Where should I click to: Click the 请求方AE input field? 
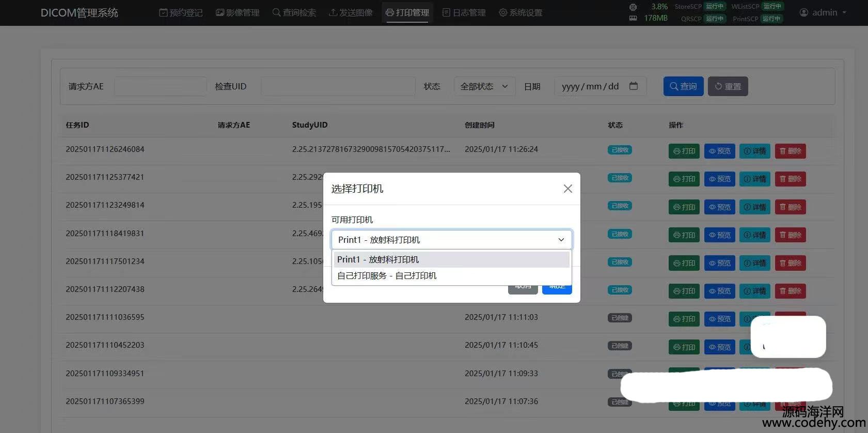tap(160, 86)
